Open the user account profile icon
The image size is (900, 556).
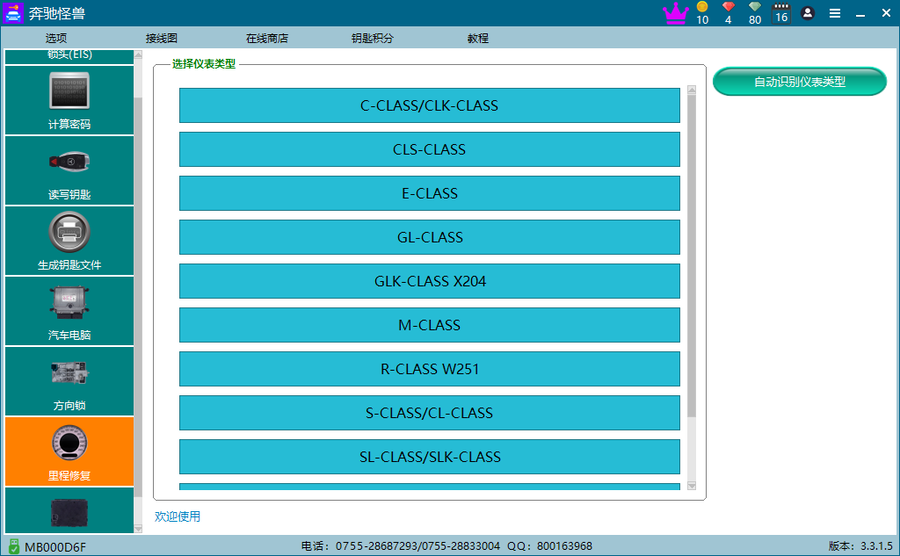click(808, 13)
